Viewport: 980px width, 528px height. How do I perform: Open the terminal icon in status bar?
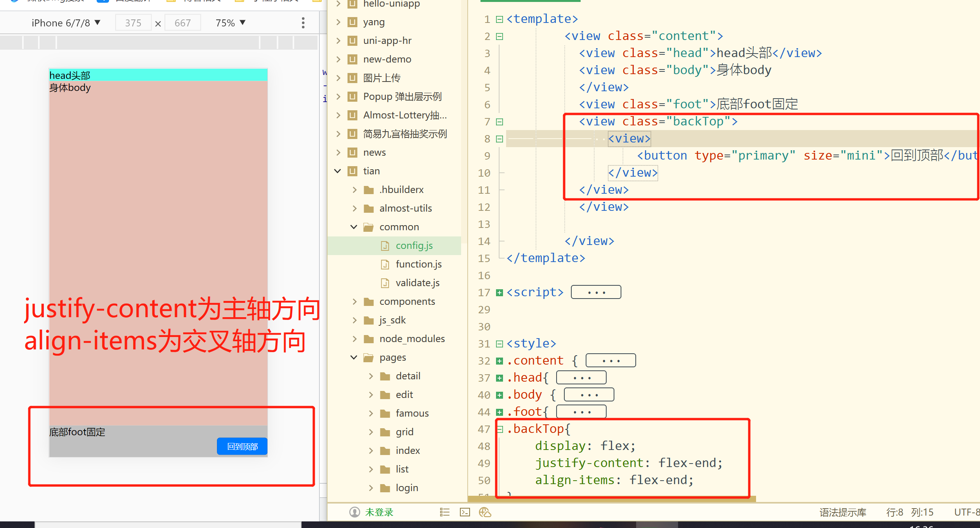[465, 512]
